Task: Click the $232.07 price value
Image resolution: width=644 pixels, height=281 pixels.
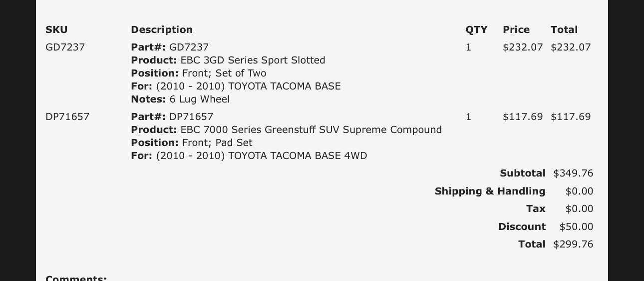Action: 523,47
